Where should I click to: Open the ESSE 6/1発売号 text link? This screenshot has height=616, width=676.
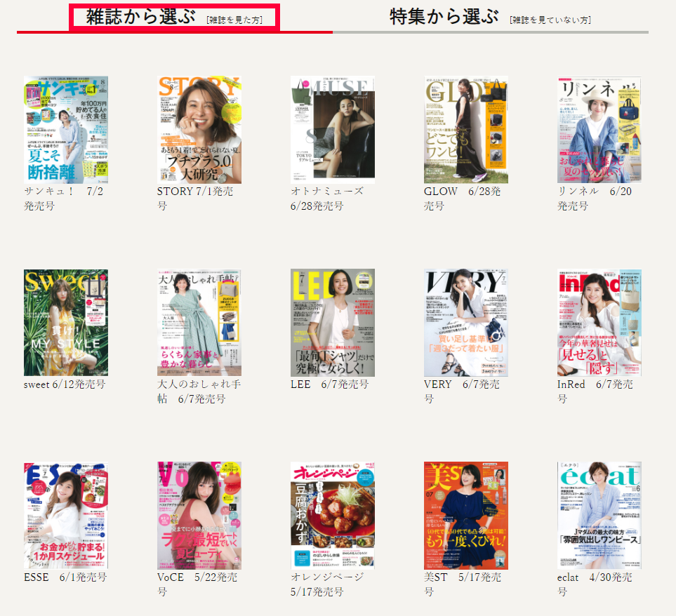pyautogui.click(x=65, y=577)
